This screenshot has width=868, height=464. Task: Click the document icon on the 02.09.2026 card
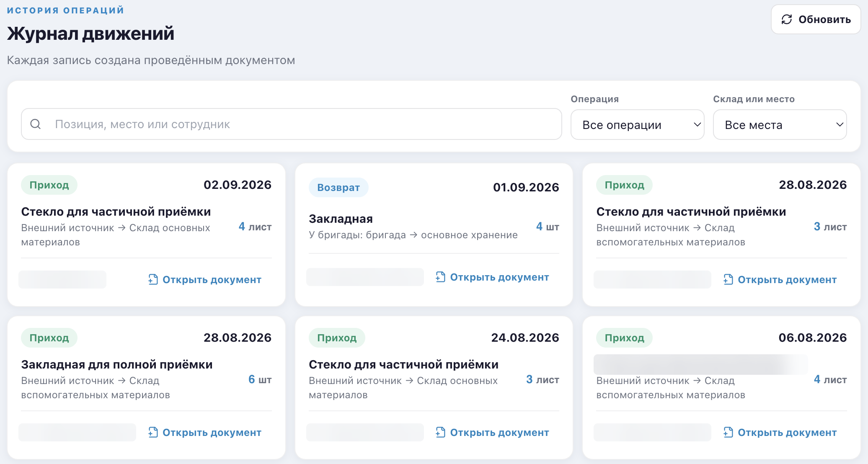pos(153,279)
